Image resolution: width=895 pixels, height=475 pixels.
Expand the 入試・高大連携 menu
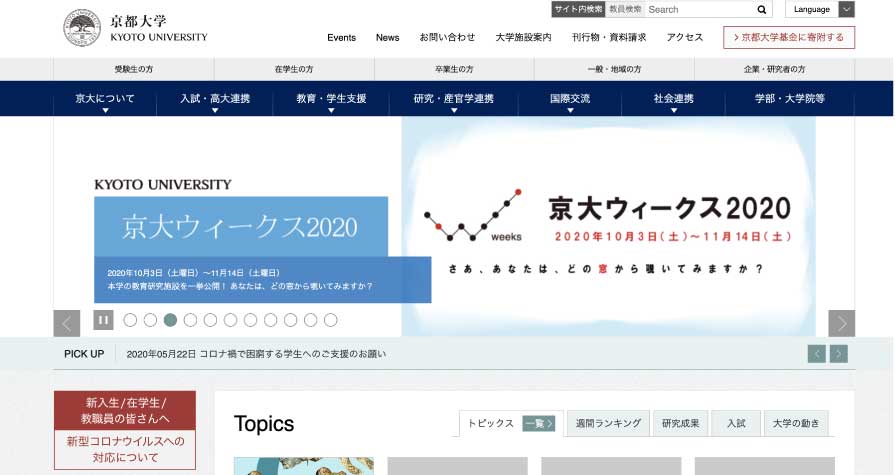coord(215,99)
